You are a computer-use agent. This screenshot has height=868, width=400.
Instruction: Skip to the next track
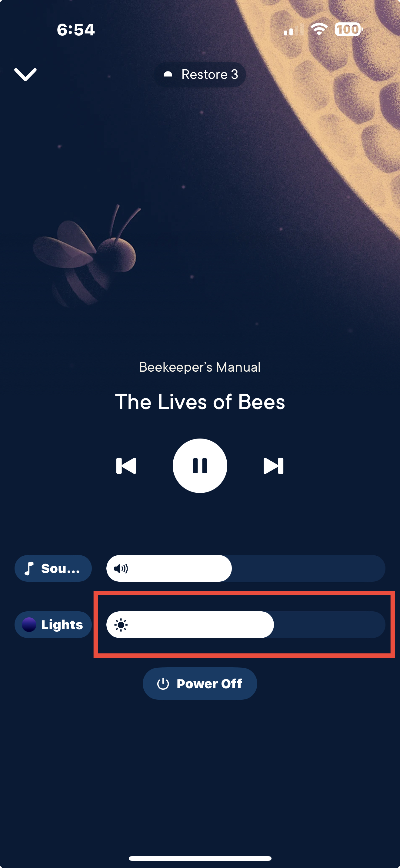(274, 466)
